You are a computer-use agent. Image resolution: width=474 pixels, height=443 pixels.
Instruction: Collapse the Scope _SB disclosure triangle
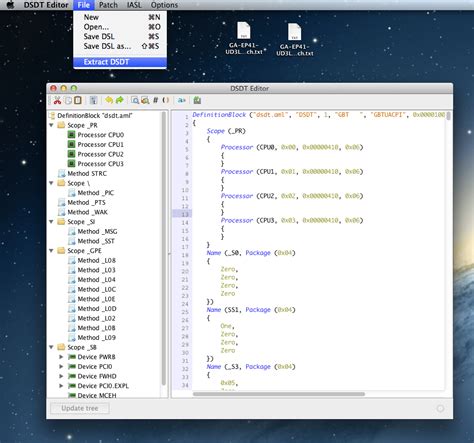pyautogui.click(x=52, y=347)
